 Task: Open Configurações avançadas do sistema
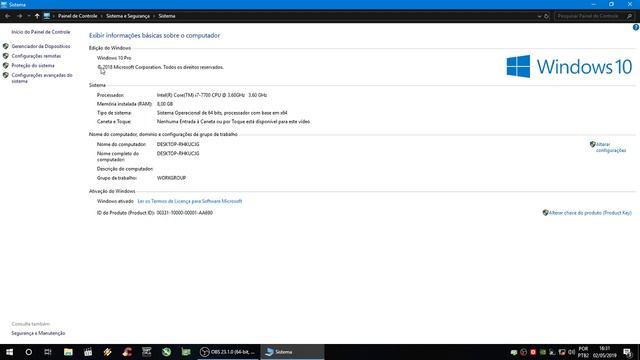[x=42, y=78]
